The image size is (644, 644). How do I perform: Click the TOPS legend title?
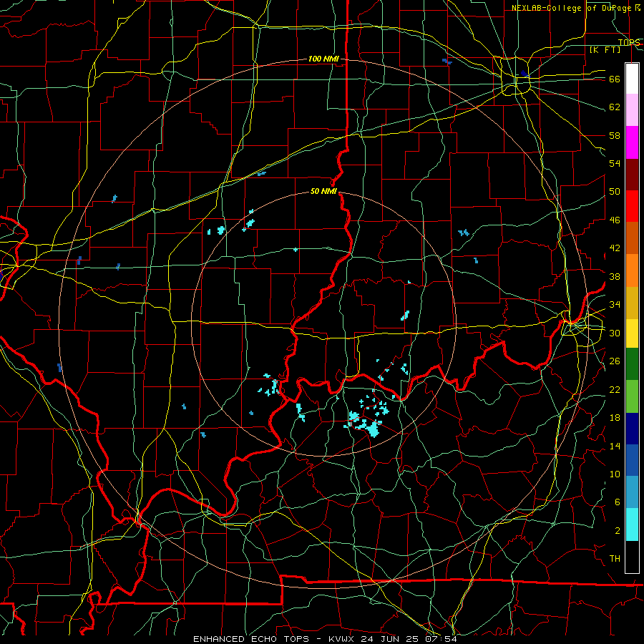pos(629,42)
